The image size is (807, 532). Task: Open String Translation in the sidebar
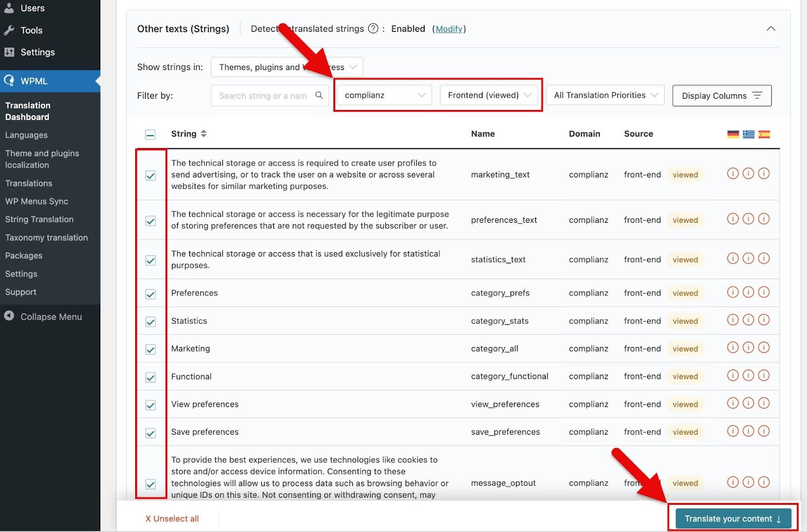pos(39,219)
